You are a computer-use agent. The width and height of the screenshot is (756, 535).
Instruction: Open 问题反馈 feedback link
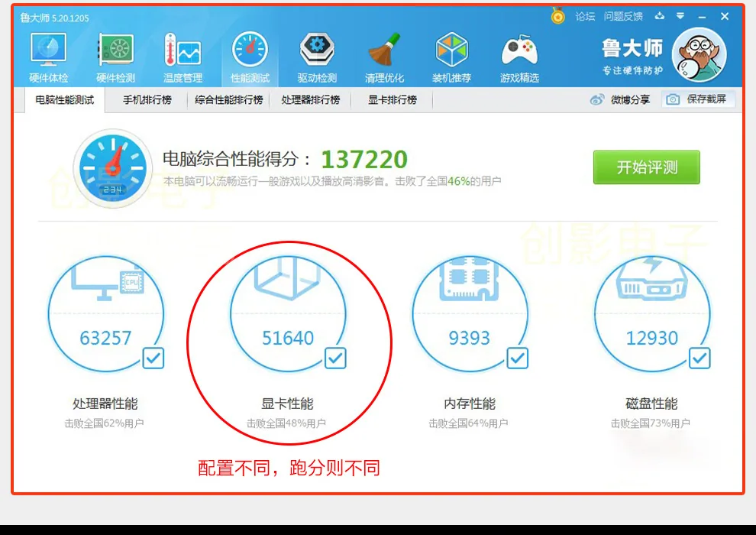click(623, 16)
